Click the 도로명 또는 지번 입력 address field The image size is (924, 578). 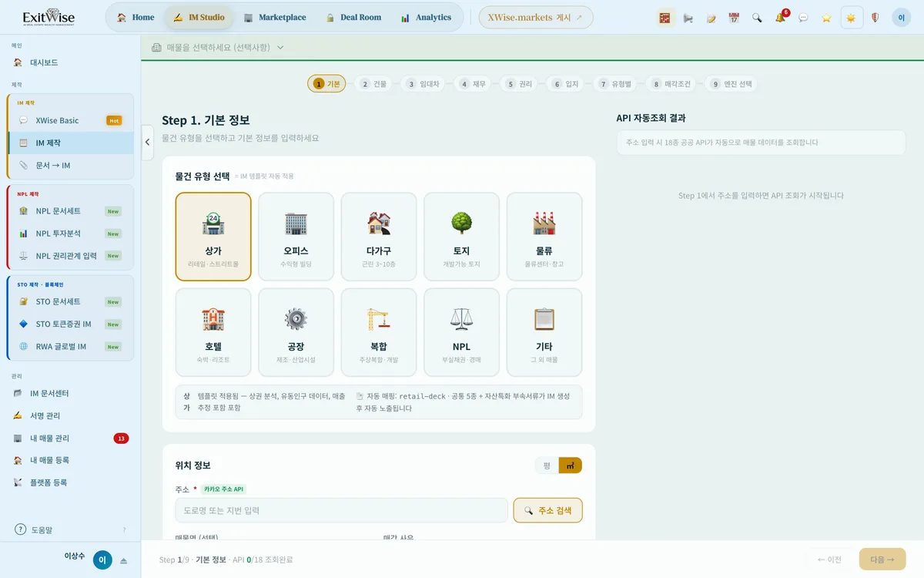[x=341, y=510]
